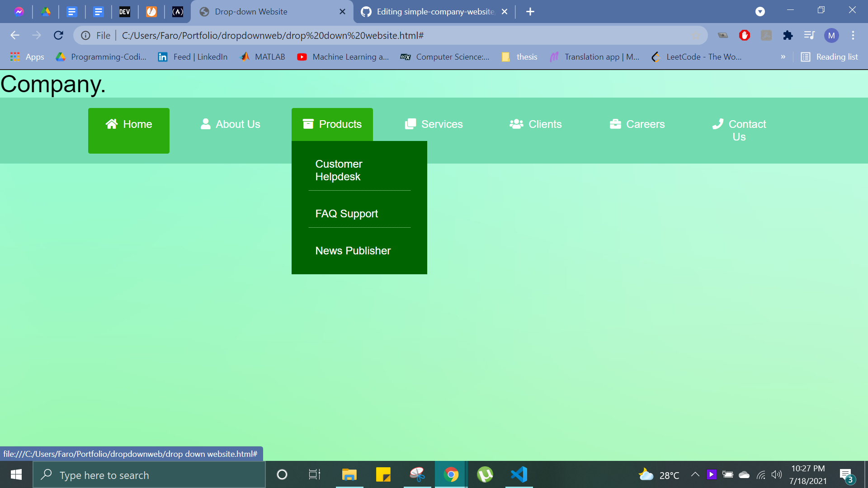
Task: Launch Visual Studio Code from the taskbar
Action: pyautogui.click(x=519, y=474)
